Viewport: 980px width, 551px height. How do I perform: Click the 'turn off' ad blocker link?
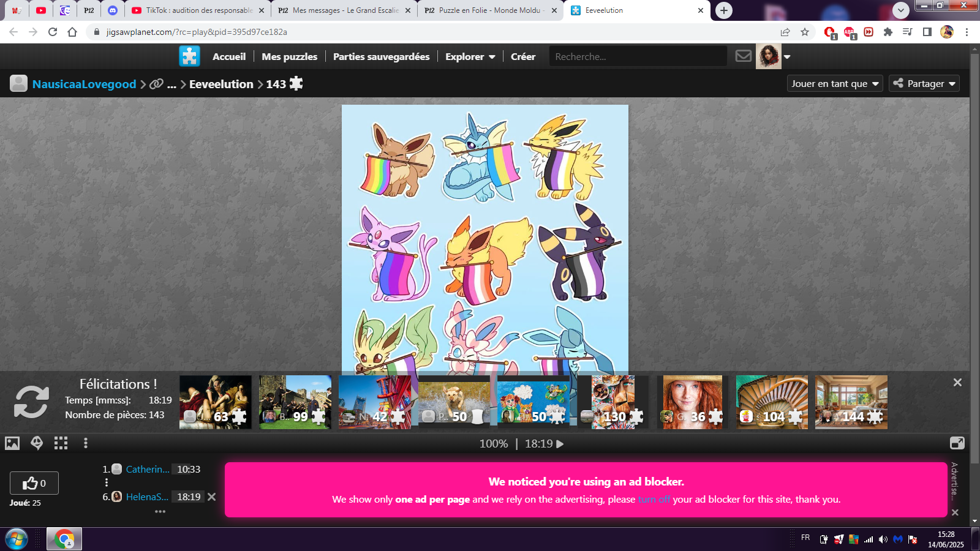point(654,500)
